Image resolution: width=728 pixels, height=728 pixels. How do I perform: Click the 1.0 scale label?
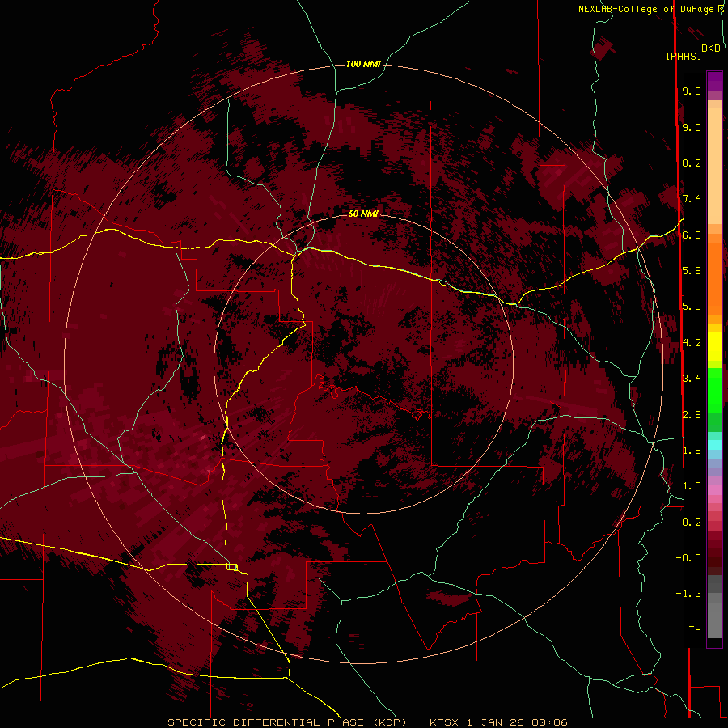[x=692, y=486]
